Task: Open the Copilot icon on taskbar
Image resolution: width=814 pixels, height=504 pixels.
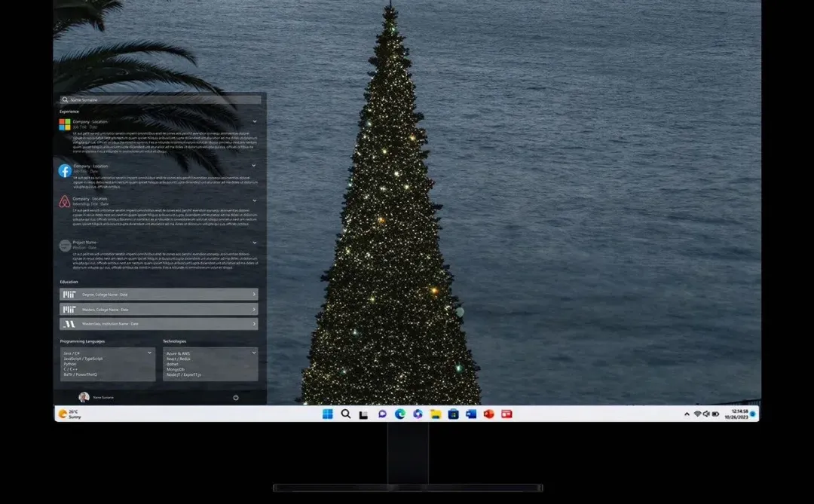Action: pos(418,414)
